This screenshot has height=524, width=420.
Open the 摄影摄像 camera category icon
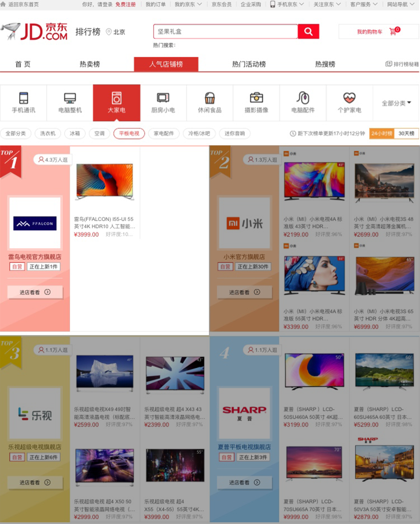(x=256, y=98)
